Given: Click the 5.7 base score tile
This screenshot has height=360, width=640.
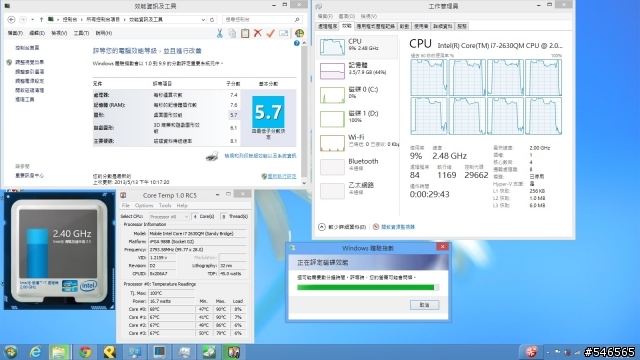Looking at the screenshot, I should (x=268, y=112).
